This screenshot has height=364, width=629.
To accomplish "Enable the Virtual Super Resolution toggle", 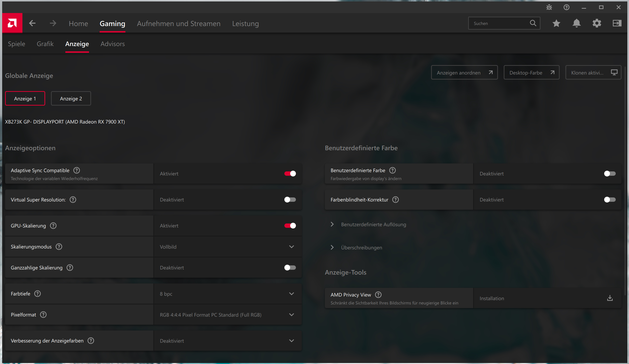I will (x=290, y=200).
